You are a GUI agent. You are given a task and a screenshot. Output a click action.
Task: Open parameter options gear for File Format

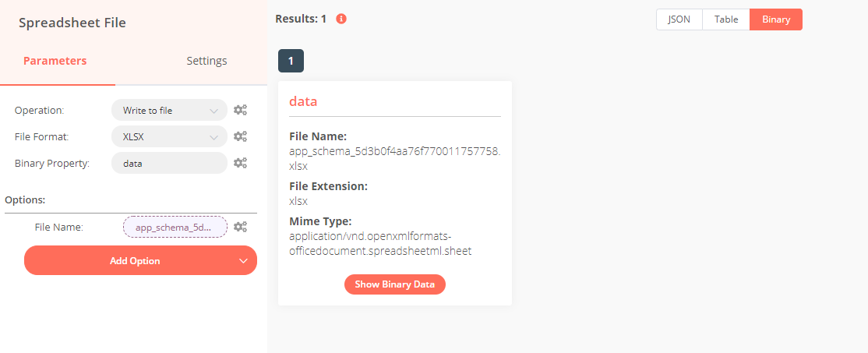(x=240, y=137)
